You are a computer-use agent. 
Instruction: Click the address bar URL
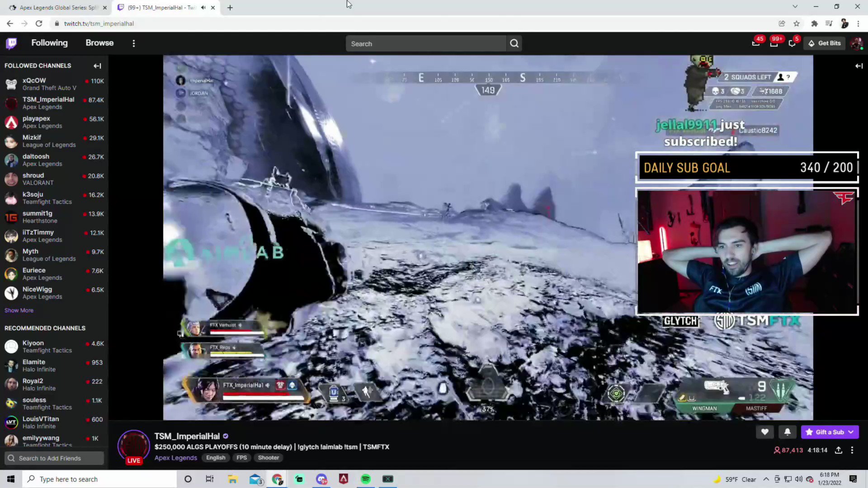[99, 23]
